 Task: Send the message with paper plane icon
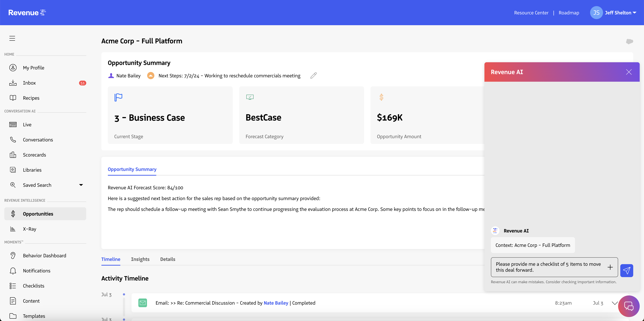tap(627, 270)
